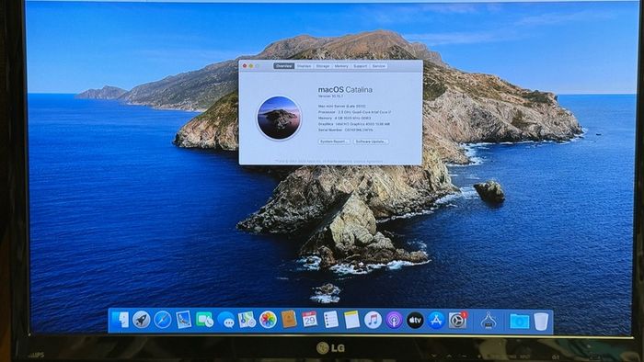Image resolution: width=644 pixels, height=362 pixels.
Task: Switch to the Storage tab
Action: [323, 66]
